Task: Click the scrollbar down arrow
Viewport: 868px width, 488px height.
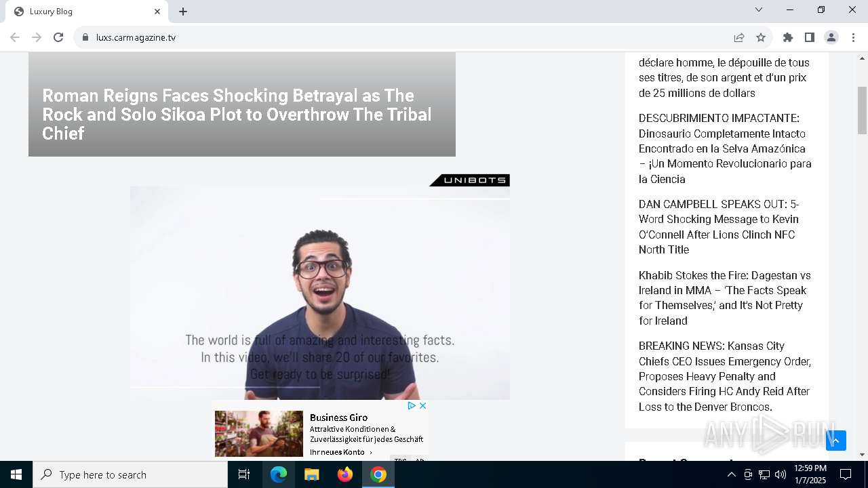Action: click(862, 455)
